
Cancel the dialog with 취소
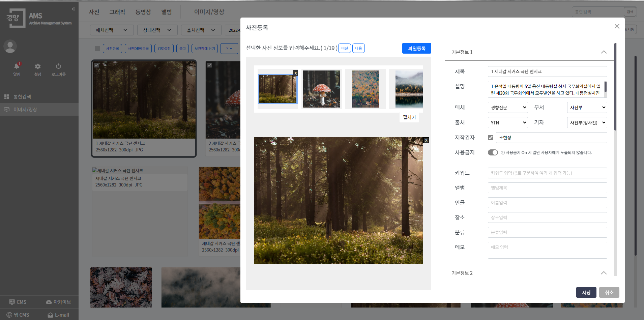click(609, 292)
